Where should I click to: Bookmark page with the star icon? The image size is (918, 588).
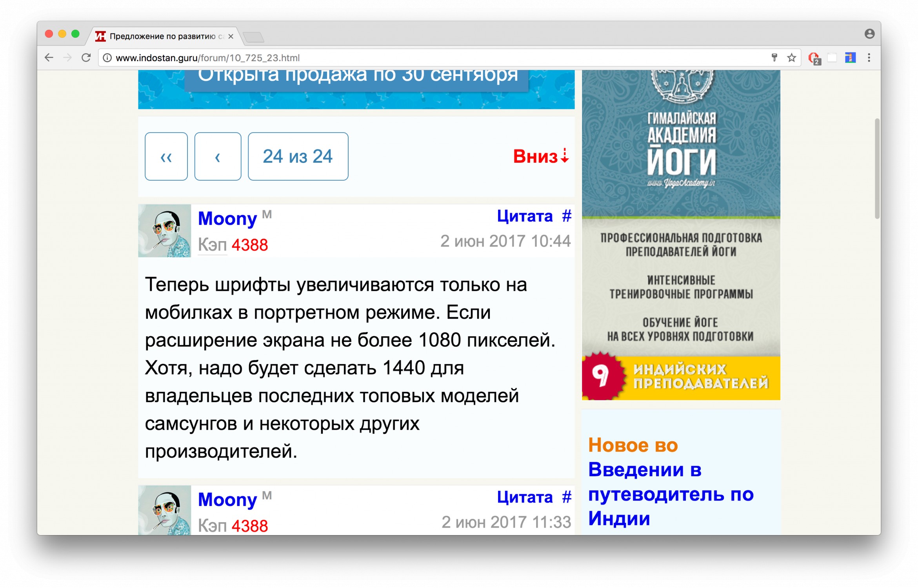(x=791, y=58)
